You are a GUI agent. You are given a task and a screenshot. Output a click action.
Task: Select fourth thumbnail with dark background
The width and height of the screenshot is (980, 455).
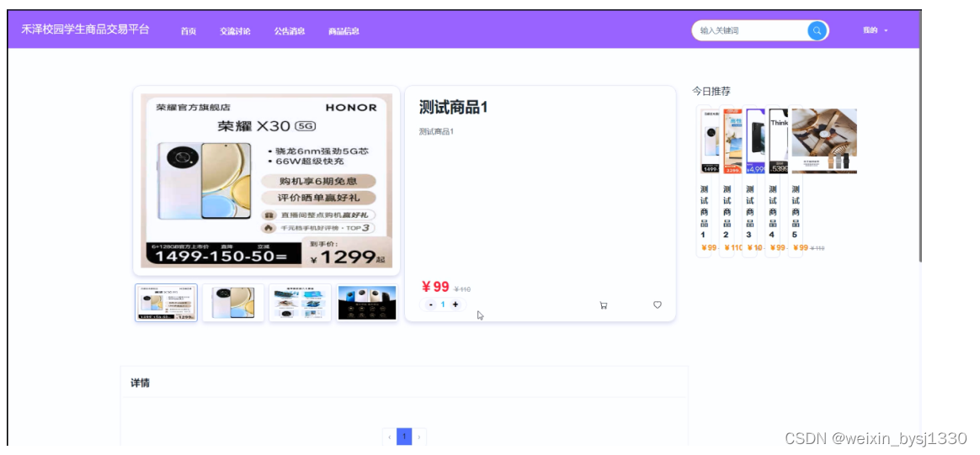click(367, 303)
